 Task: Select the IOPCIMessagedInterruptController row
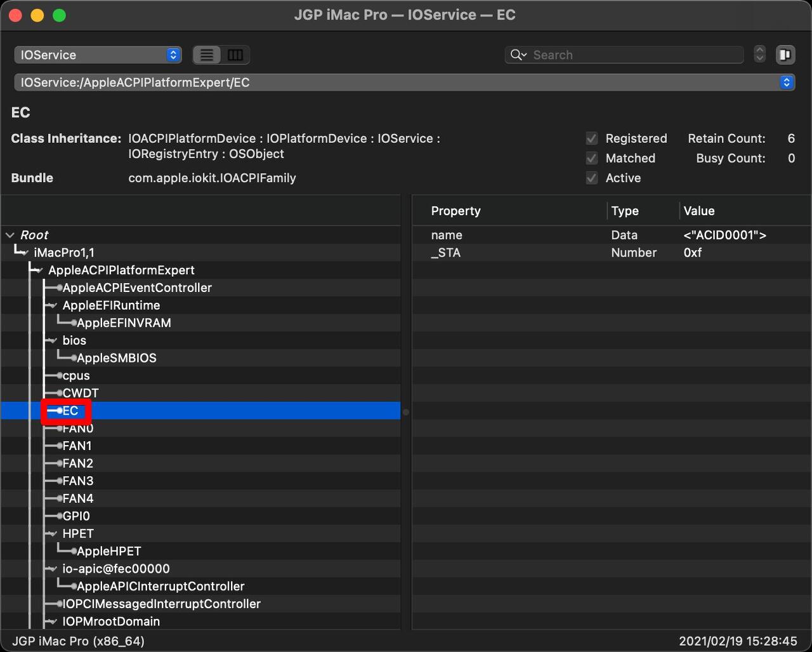click(x=200, y=604)
